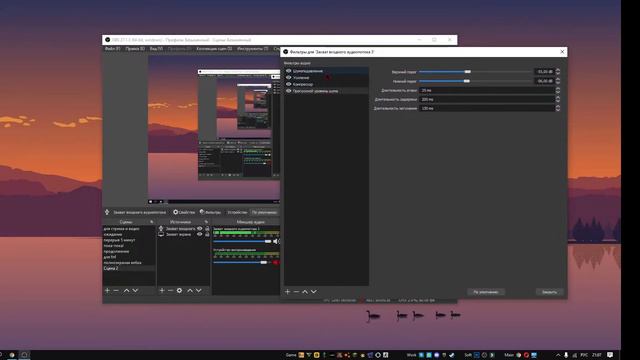Pop out the Sources dock with its header icon
The width and height of the screenshot is (640, 360).
tap(206, 222)
